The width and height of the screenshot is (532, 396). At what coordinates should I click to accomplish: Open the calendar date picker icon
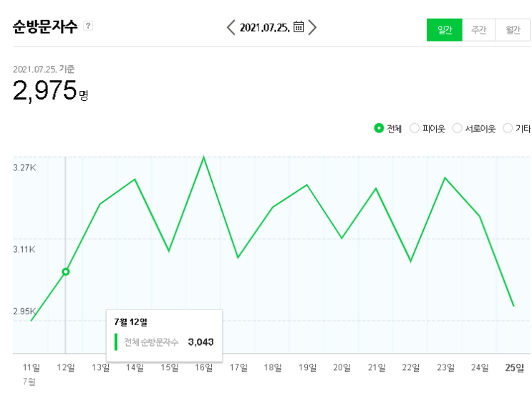(x=299, y=26)
